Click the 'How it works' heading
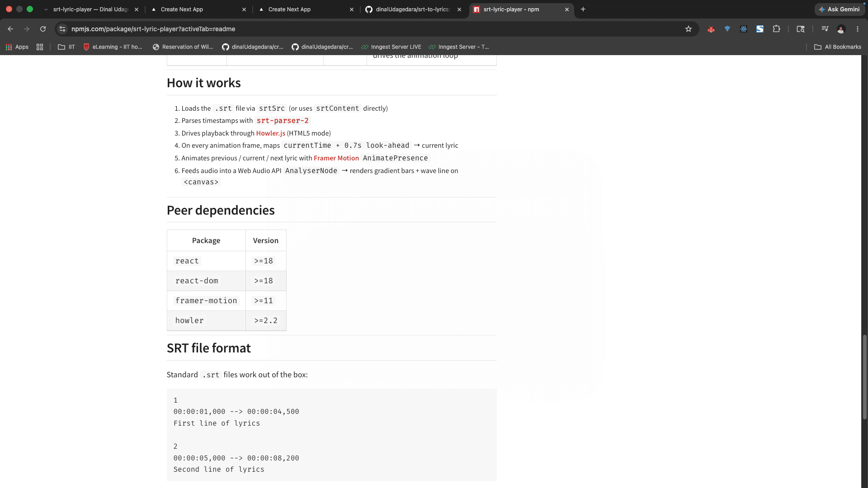Viewport: 868px width, 488px height. click(204, 83)
